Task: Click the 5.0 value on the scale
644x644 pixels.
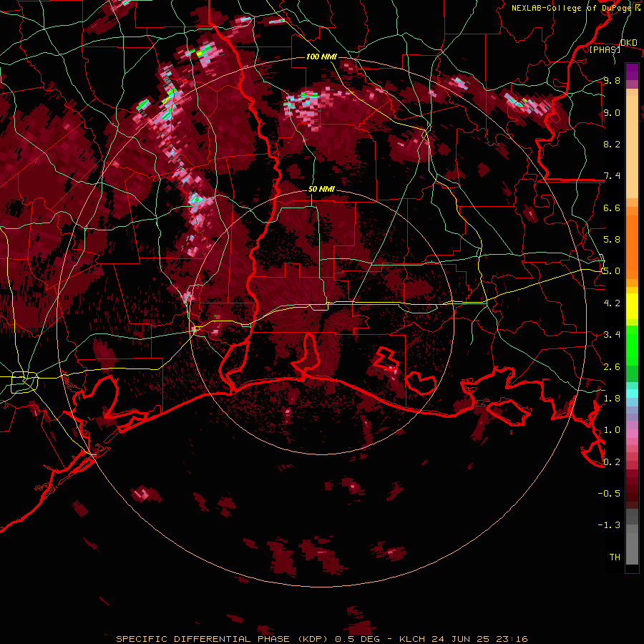Action: pyautogui.click(x=612, y=271)
